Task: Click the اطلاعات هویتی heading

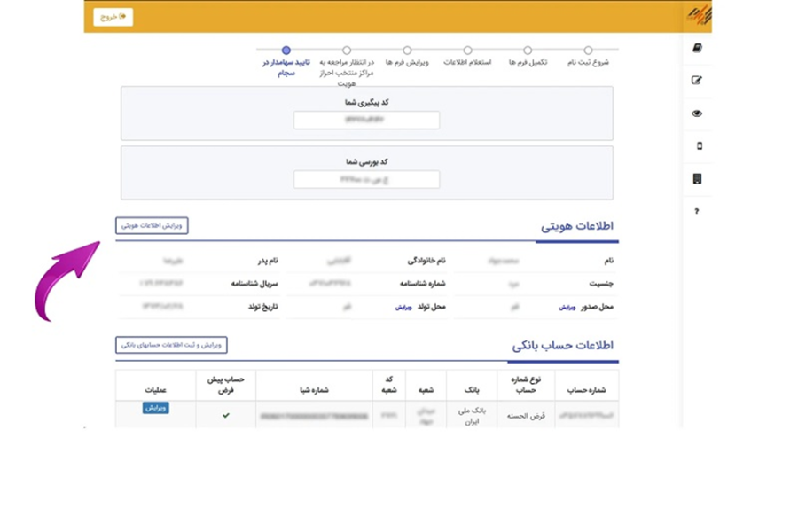Action: [x=577, y=225]
